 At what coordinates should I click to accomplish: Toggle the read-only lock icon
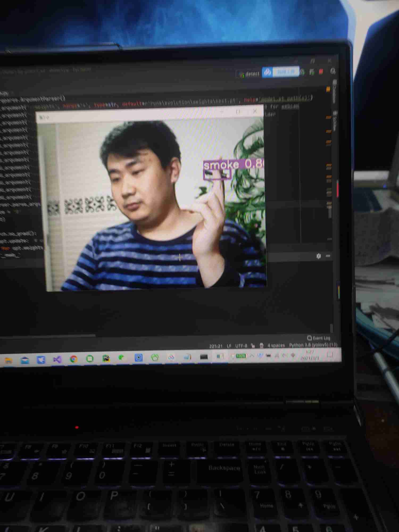(x=253, y=346)
